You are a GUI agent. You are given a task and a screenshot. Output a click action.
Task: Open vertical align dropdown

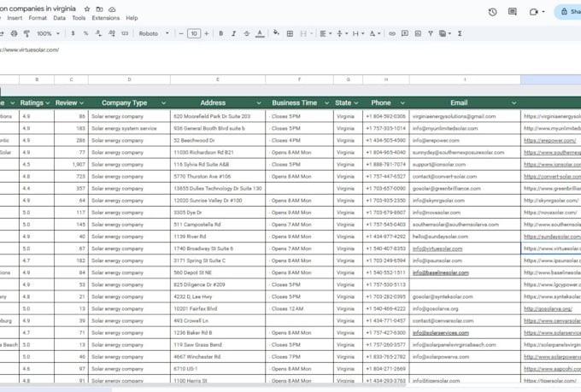pyautogui.click(x=342, y=33)
